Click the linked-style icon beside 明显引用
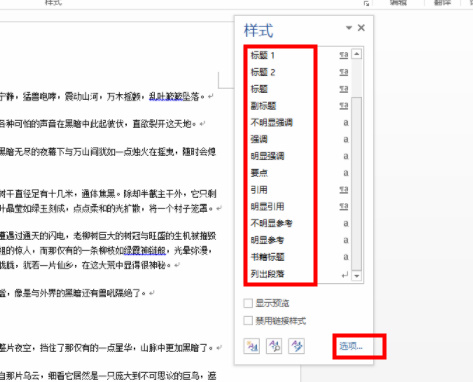Screen dimensions: 473x382 344,206
